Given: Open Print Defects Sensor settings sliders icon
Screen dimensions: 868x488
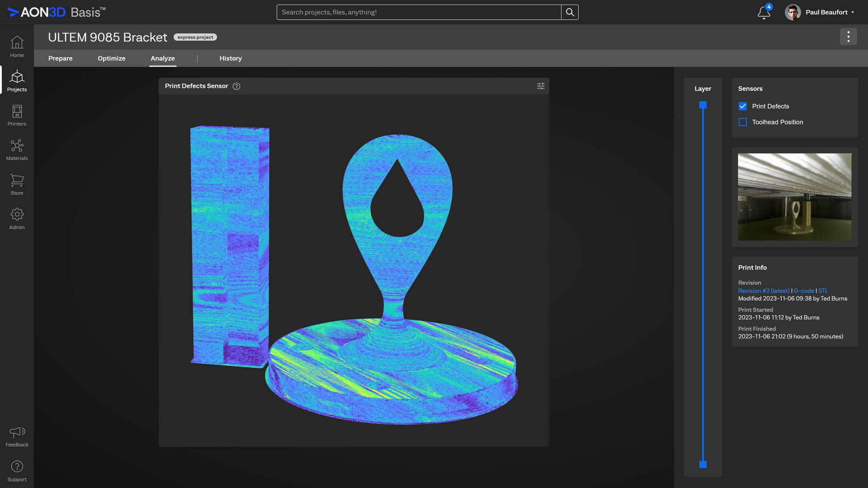Looking at the screenshot, I should point(541,86).
